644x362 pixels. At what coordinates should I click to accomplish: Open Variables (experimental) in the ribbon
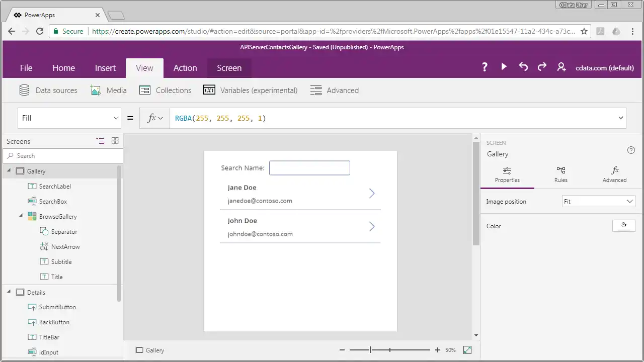point(250,90)
